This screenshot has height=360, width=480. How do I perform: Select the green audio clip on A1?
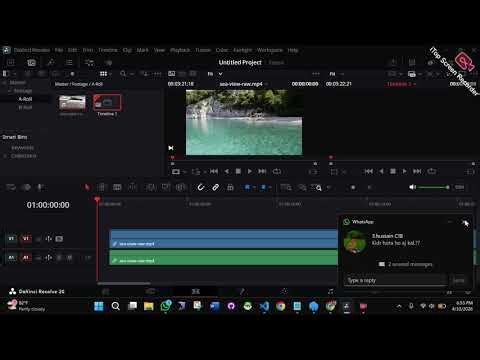click(224, 257)
